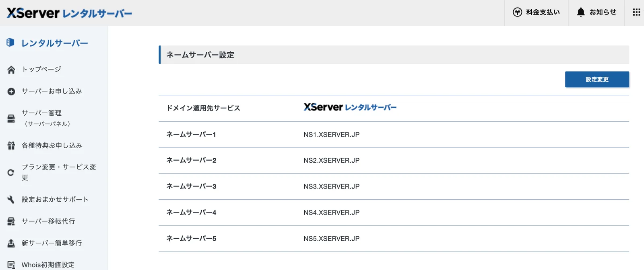Click the icon for 新サーバー簡単移行

[11, 243]
